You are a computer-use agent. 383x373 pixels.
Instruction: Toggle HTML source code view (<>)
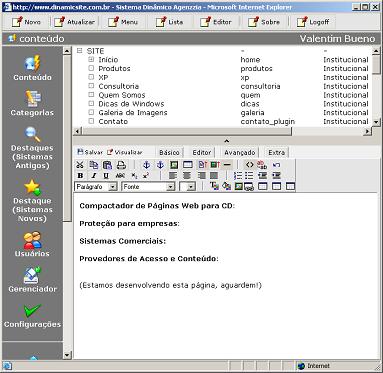pyautogui.click(x=249, y=165)
